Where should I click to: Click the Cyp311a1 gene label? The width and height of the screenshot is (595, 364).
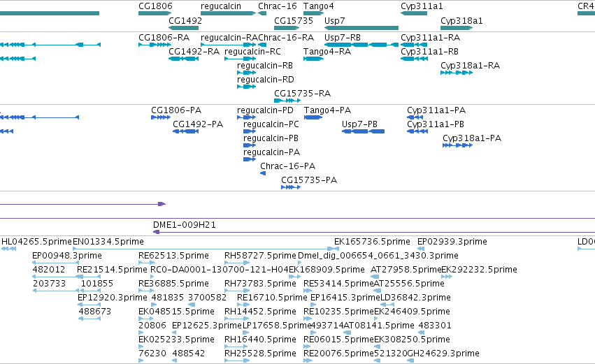tap(422, 6)
